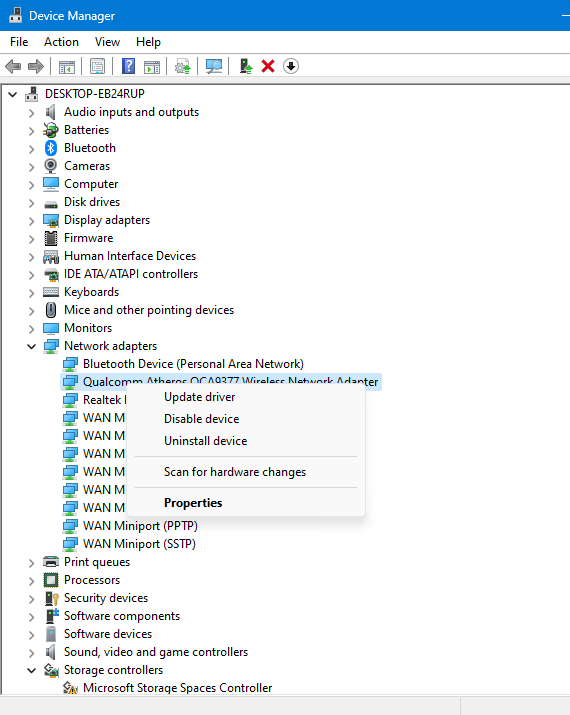Open the Properties toolbar icon
Image resolution: width=570 pixels, height=715 pixels.
98,67
